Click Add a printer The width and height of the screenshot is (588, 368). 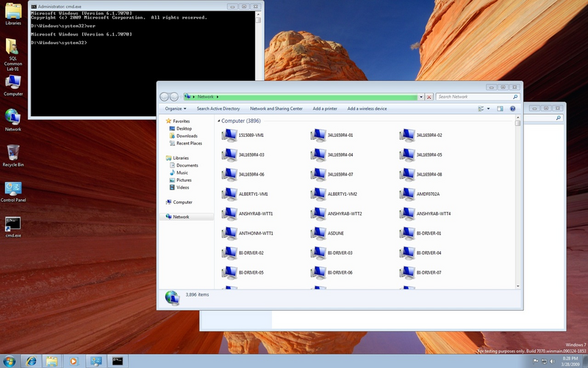point(325,109)
